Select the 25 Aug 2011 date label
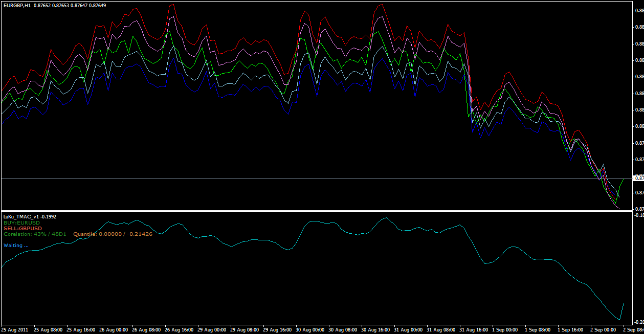 pyautogui.click(x=15, y=330)
